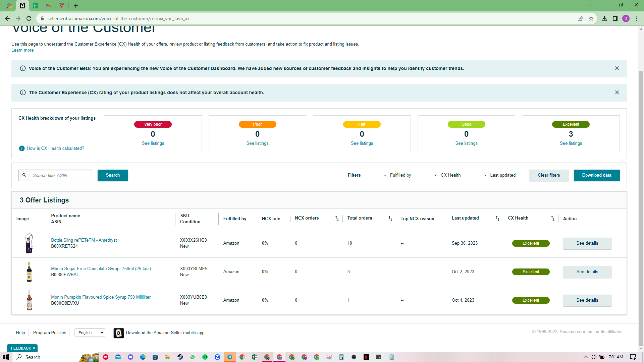Image resolution: width=644 pixels, height=362 pixels.
Task: Click total orders value 10
Action: [350, 243]
